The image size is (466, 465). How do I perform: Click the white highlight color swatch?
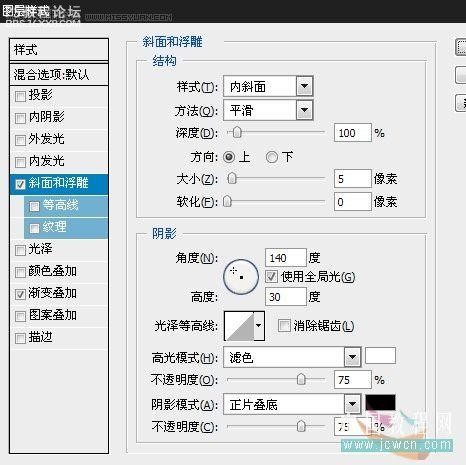(380, 355)
